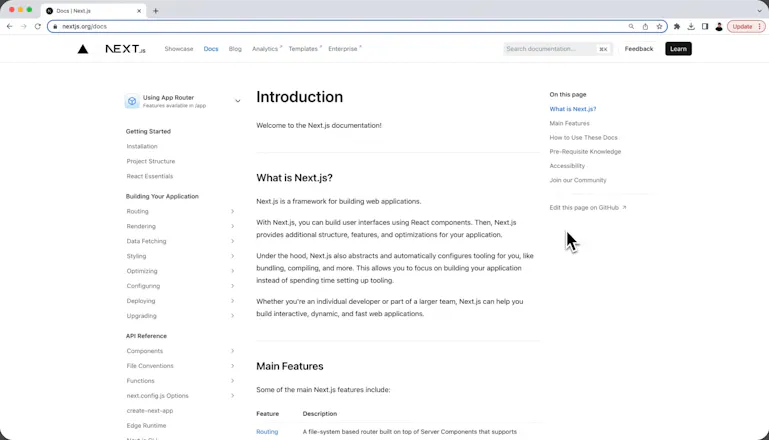Open the React Essentials sidebar link
Screen dimensions: 769x440
click(x=150, y=176)
